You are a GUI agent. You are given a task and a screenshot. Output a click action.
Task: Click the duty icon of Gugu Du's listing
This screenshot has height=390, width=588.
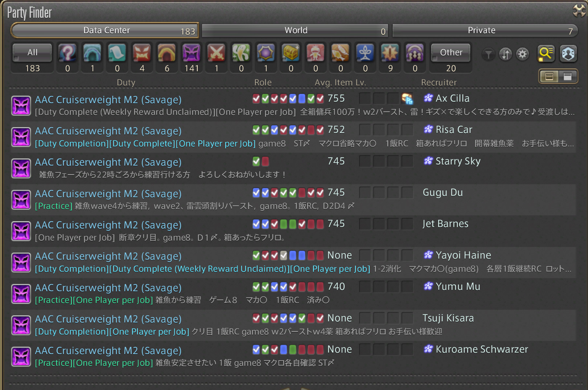click(x=21, y=200)
